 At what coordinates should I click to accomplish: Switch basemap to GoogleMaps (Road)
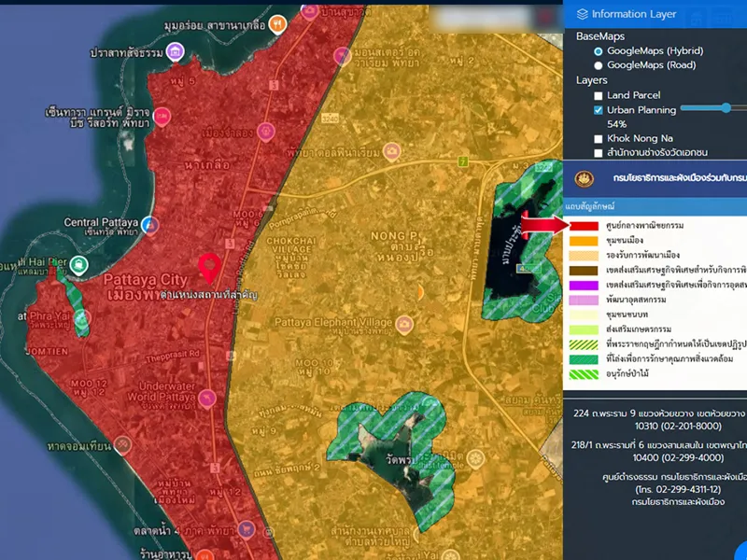pyautogui.click(x=599, y=66)
